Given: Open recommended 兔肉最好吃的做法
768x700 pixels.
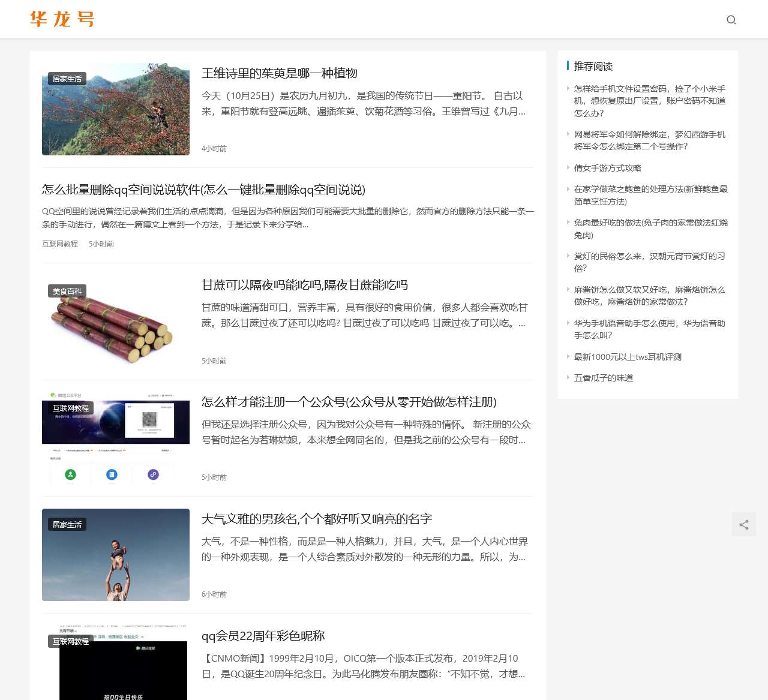Looking at the screenshot, I should [650, 229].
